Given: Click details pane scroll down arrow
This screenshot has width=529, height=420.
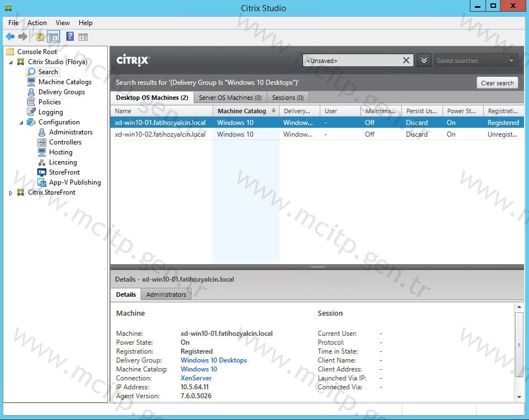Looking at the screenshot, I should (x=519, y=397).
